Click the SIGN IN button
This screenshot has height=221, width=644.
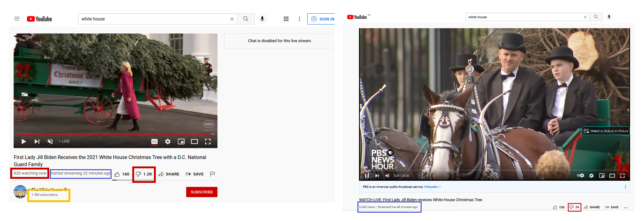click(321, 19)
